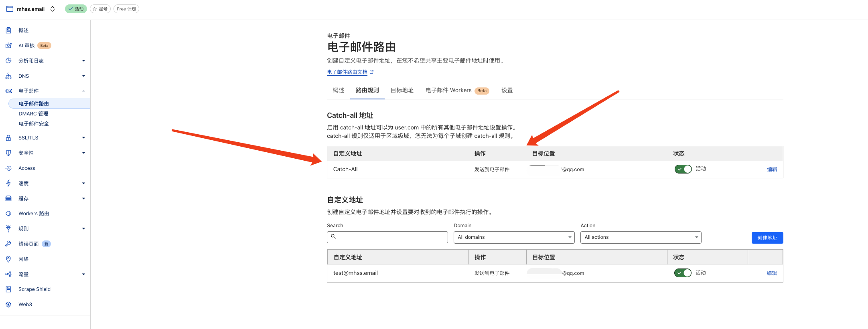Click the Free 计划 badge
The image size is (868, 329).
[x=126, y=9]
